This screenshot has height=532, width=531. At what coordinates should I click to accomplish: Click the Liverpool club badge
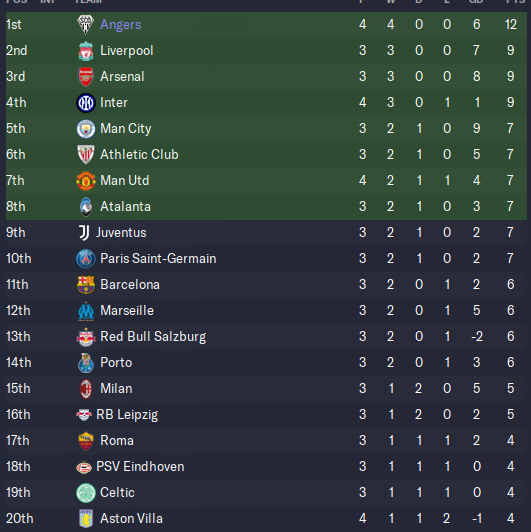click(x=86, y=51)
